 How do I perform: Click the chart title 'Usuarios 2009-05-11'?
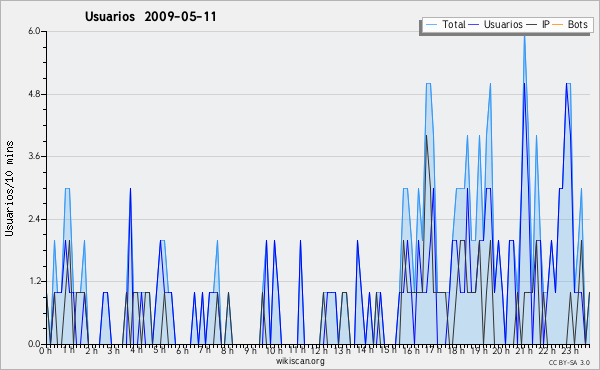pyautogui.click(x=151, y=17)
